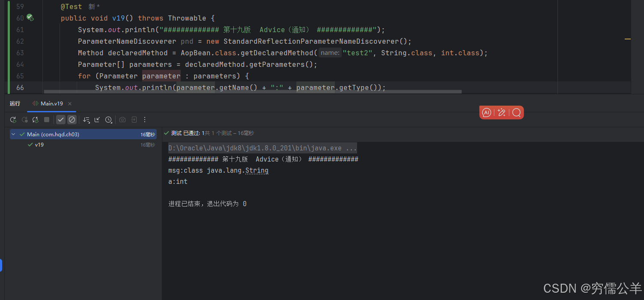This screenshot has height=300, width=644.
Task: Click the magic wand icon in red toolbar
Action: pyautogui.click(x=502, y=112)
